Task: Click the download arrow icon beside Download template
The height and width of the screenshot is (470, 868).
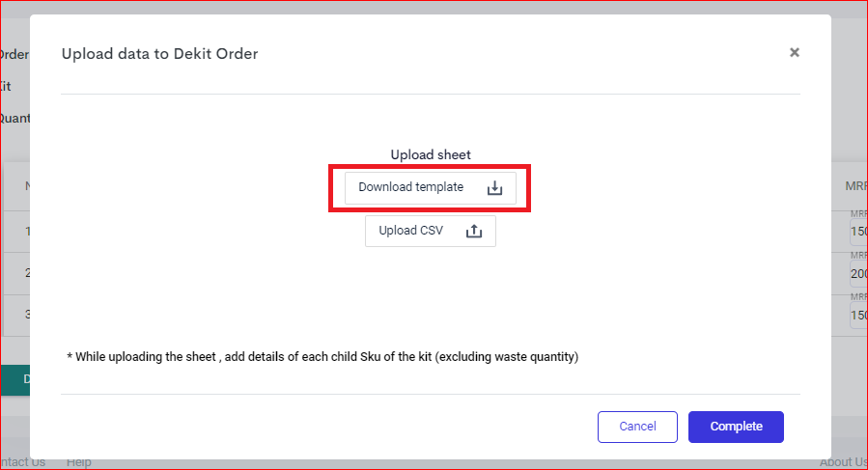Action: 494,188
